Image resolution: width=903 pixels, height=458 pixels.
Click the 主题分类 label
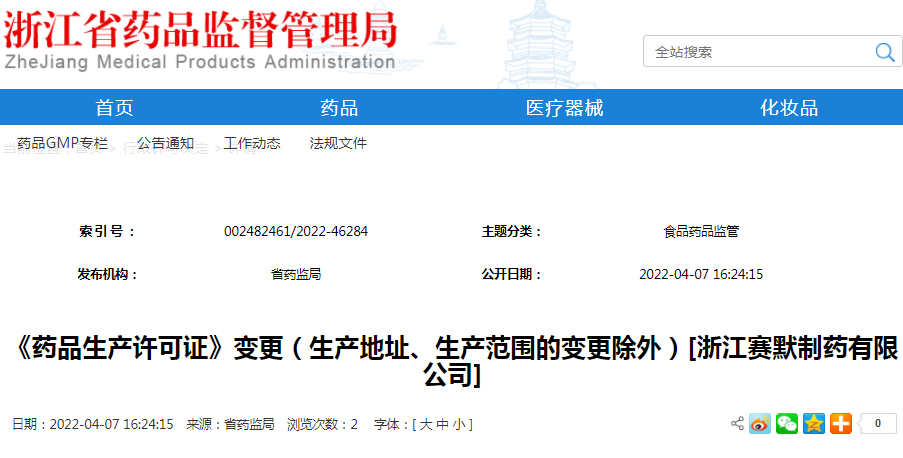click(x=512, y=232)
